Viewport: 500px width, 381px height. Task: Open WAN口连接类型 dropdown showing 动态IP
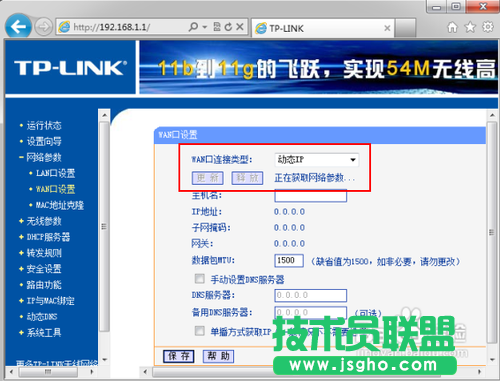click(x=317, y=160)
